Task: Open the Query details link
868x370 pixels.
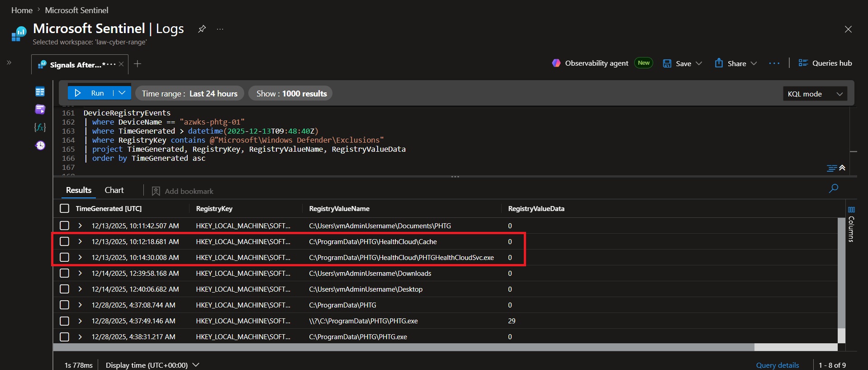Action: coord(777,365)
